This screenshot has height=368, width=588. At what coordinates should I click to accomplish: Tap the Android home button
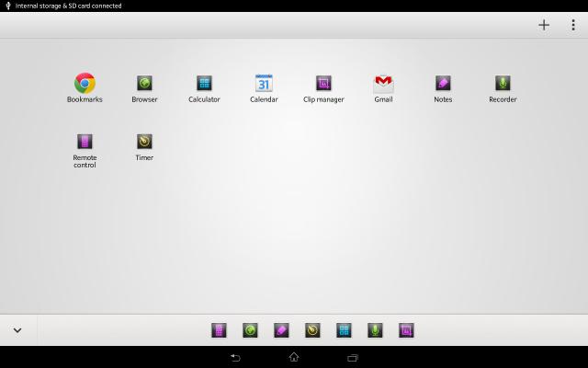(x=294, y=357)
